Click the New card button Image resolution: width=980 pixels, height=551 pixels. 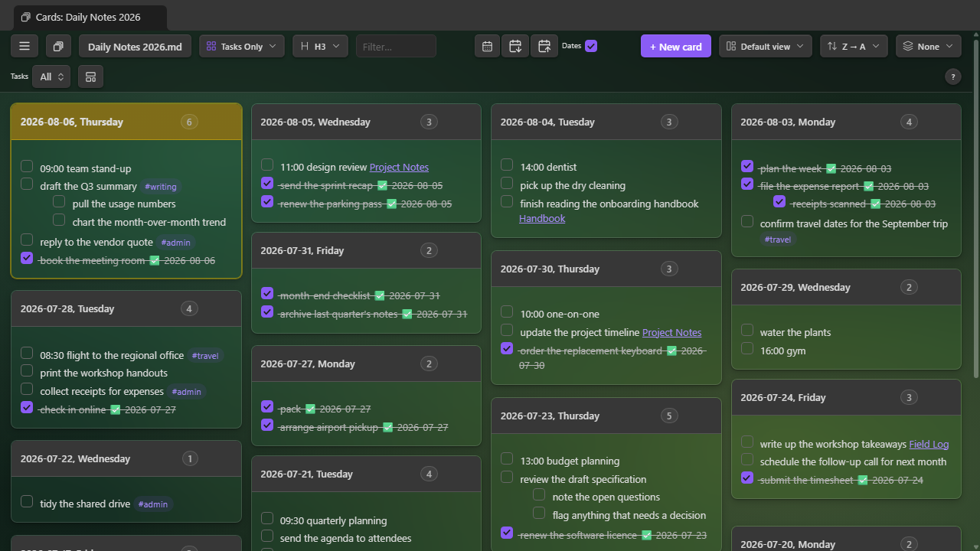pyautogui.click(x=676, y=46)
